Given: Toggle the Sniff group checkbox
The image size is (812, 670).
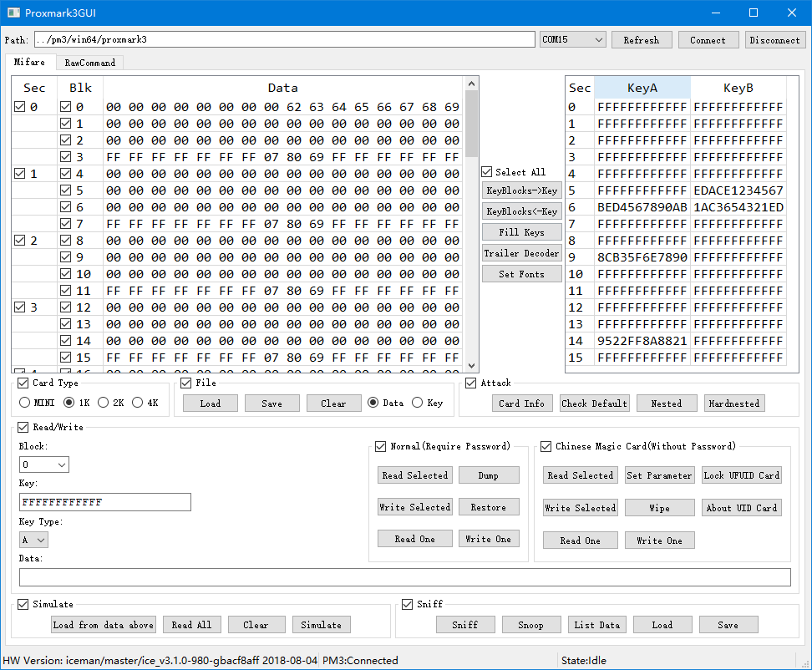Looking at the screenshot, I should [408, 604].
